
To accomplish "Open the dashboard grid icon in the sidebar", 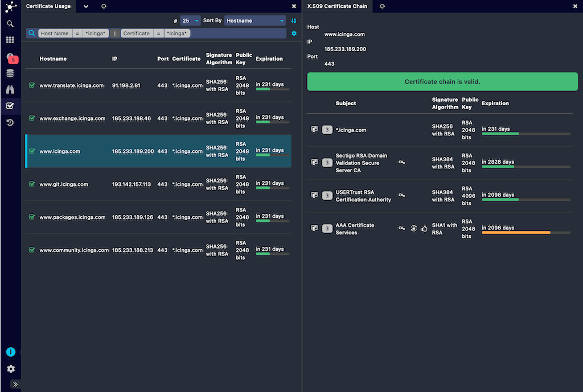I will (x=10, y=40).
